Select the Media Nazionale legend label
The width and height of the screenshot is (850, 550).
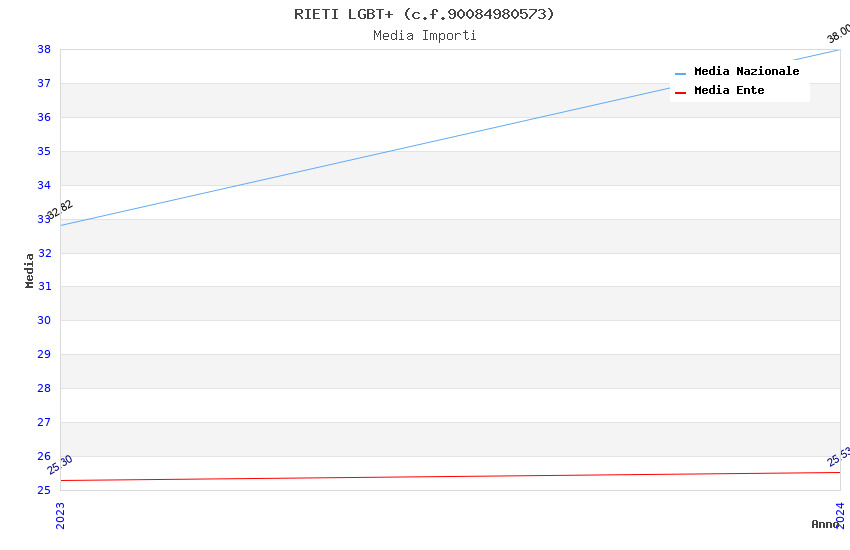click(746, 71)
